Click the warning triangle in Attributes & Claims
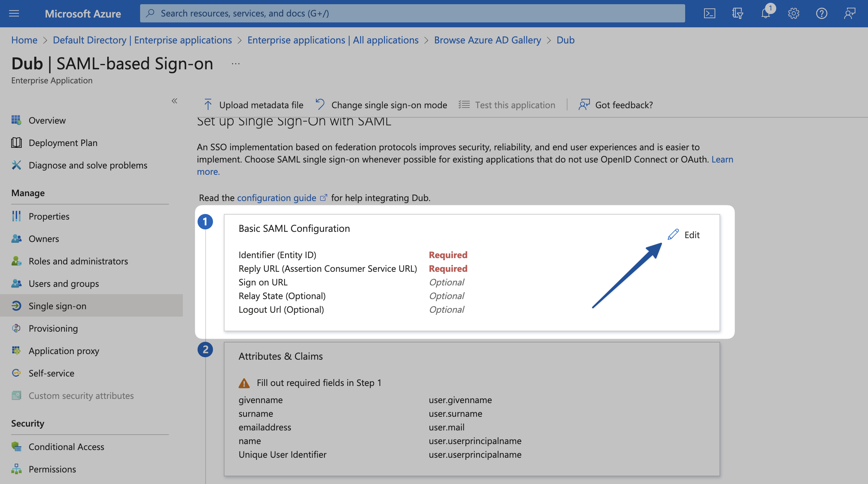This screenshot has width=868, height=484. pos(244,383)
